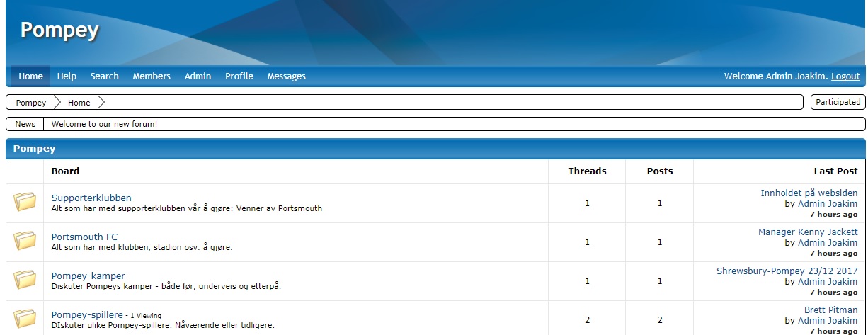The image size is (868, 335).
Task: Click Pompey-spillere posts count 2
Action: 660,320
